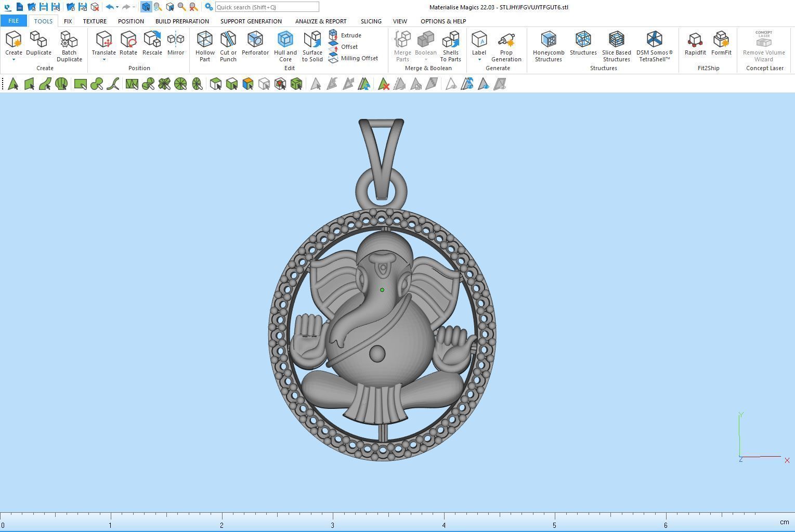
Task: Select the rectangle mark window tool
Action: point(80,84)
